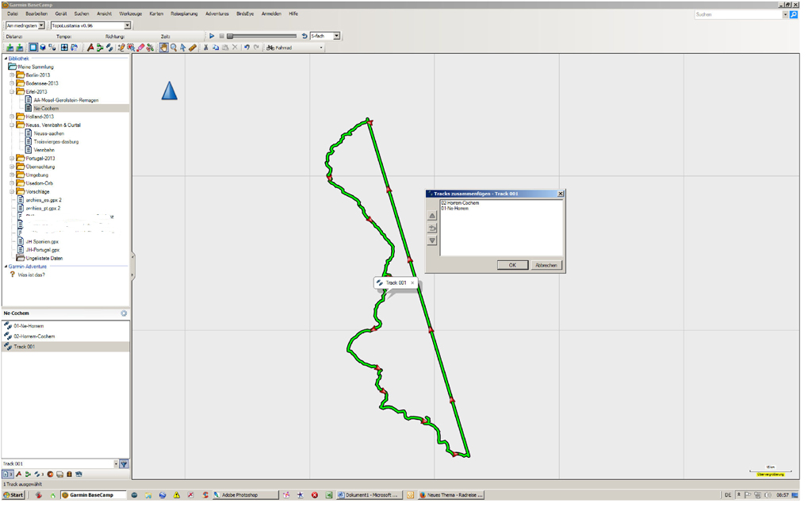Switch to 3D map view icon
The width and height of the screenshot is (812, 507).
[x=43, y=48]
